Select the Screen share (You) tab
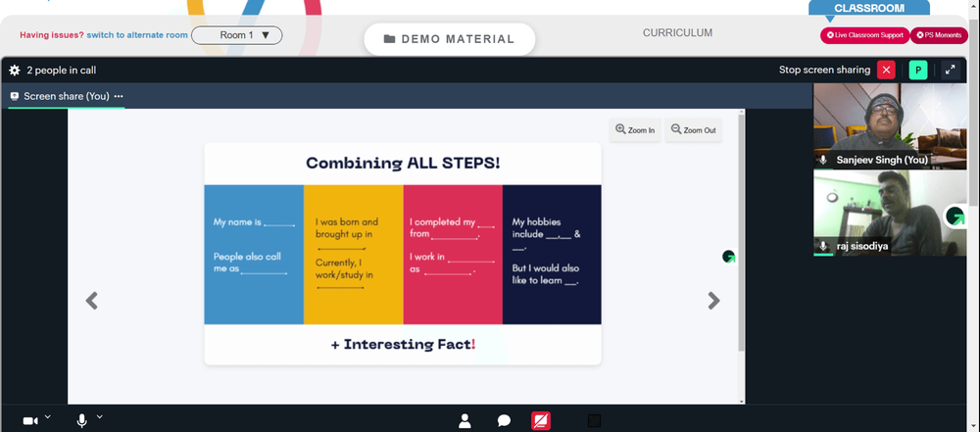The height and width of the screenshot is (432, 980). [x=67, y=96]
